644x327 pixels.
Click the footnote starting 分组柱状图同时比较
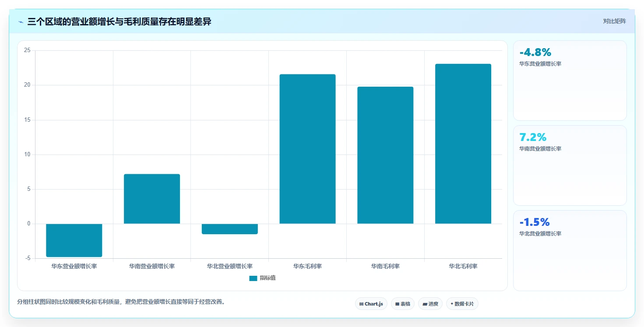click(x=121, y=302)
